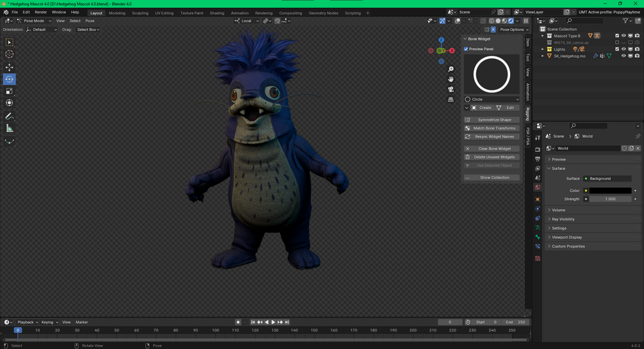This screenshot has height=349, width=644.
Task: Click the Symmetrize Shape button
Action: [491, 119]
